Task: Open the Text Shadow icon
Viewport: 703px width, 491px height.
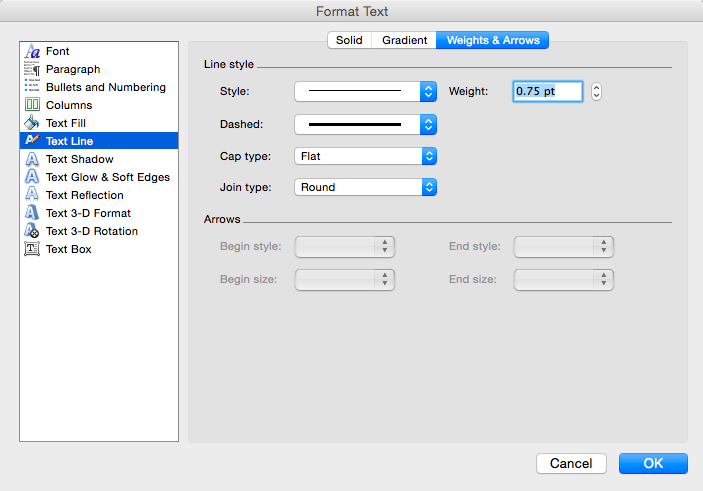Action: tap(32, 159)
